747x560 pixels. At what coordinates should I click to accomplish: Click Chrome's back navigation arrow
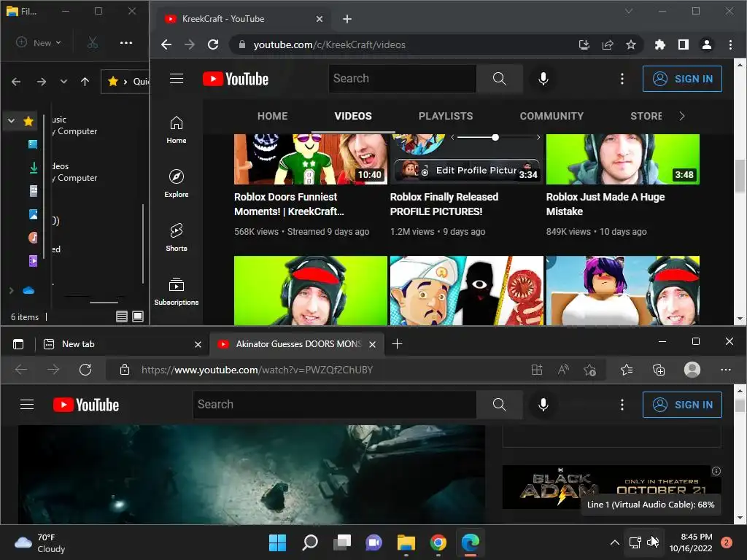[166, 44]
